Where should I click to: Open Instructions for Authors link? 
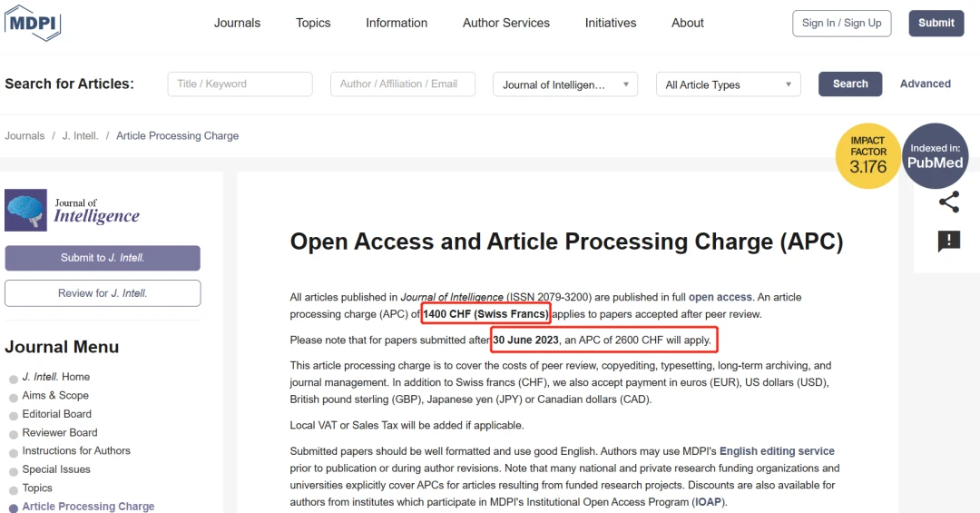point(76,450)
